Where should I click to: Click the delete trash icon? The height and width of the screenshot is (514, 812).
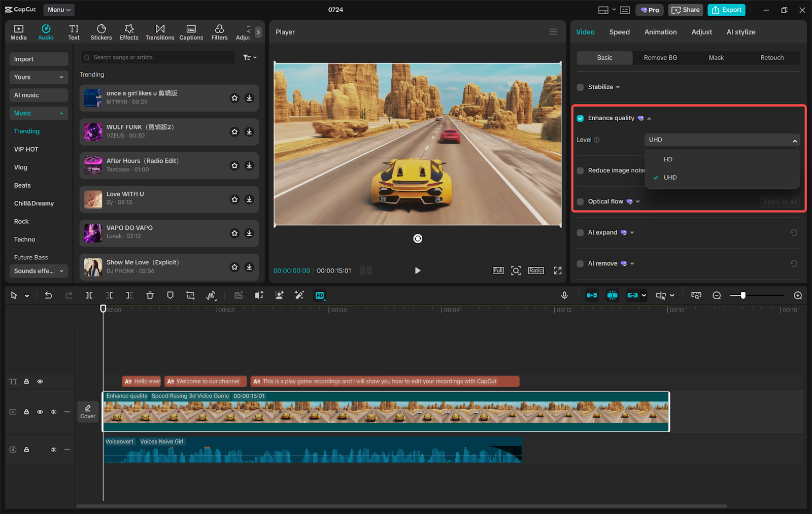point(150,295)
